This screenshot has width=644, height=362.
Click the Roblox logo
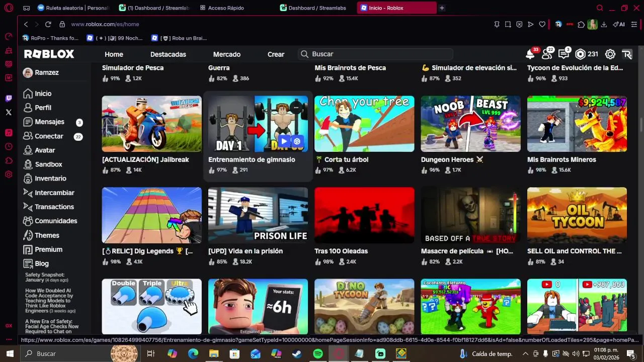click(x=49, y=54)
